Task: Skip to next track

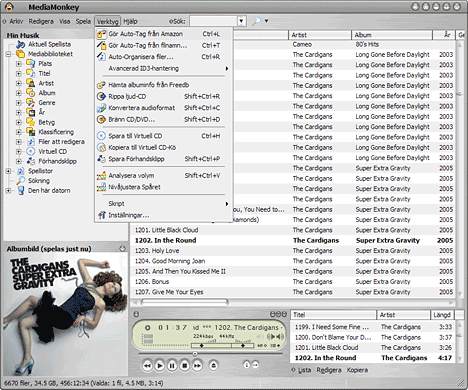Action: (197, 366)
